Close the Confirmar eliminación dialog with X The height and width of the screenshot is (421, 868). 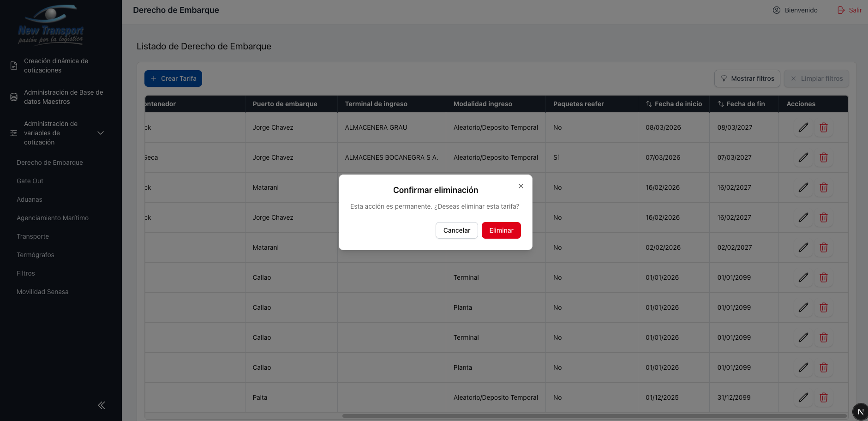point(521,186)
